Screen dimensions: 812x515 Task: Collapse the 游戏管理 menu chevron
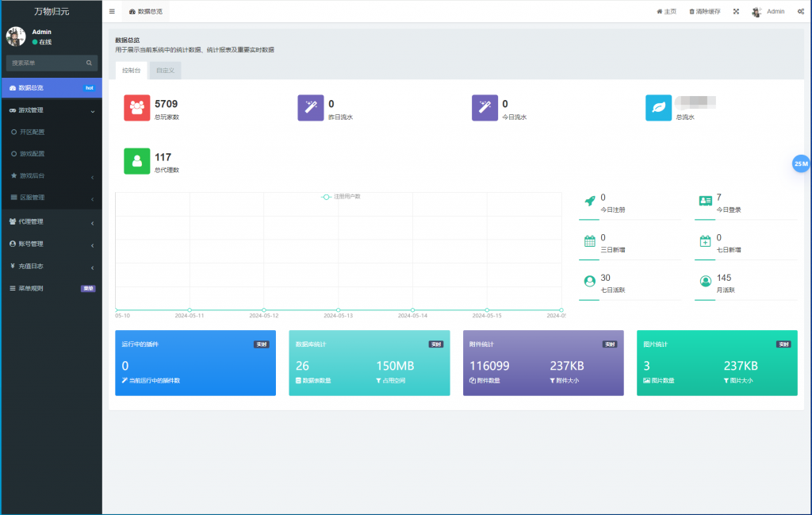tap(93, 111)
